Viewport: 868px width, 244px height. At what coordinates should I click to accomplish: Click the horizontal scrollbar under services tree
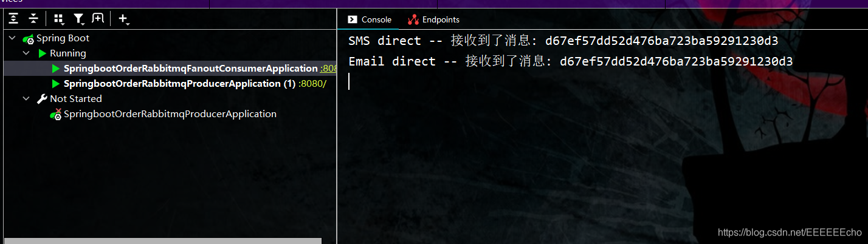163,241
